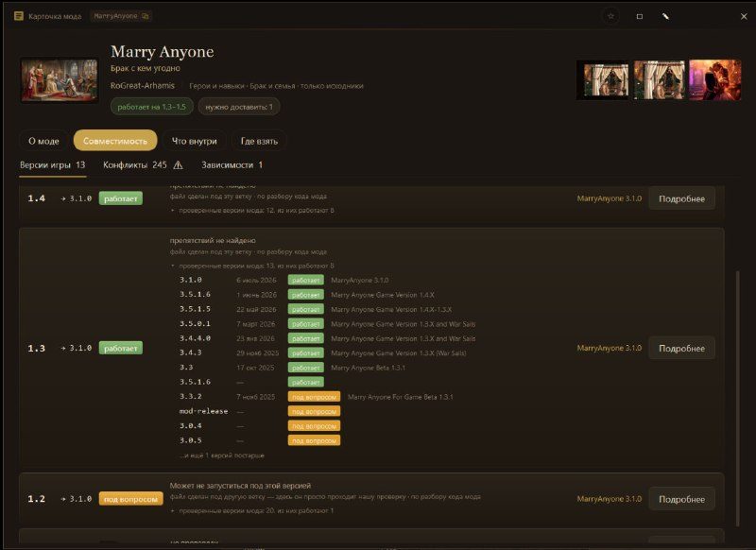Click Подробнее for game version 1.3
This screenshot has height=550, width=756.
click(681, 348)
